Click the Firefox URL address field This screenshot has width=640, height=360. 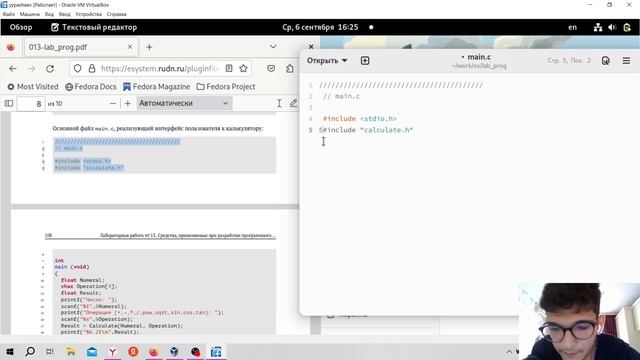(x=160, y=69)
